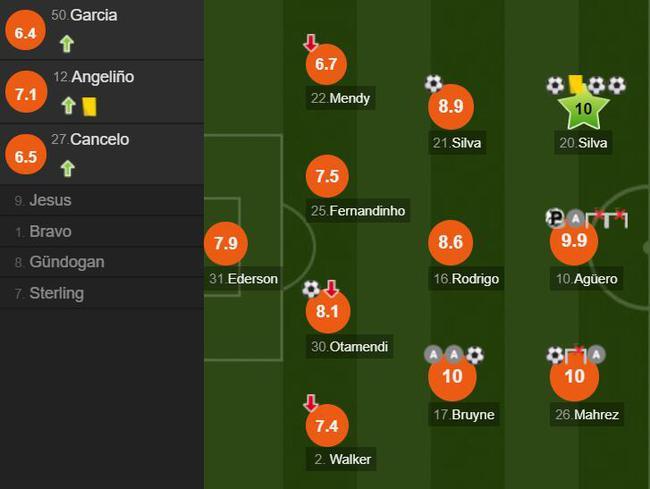The height and width of the screenshot is (489, 650).
Task: Click Cancelo's green substituted-on arrow
Action: point(68,168)
